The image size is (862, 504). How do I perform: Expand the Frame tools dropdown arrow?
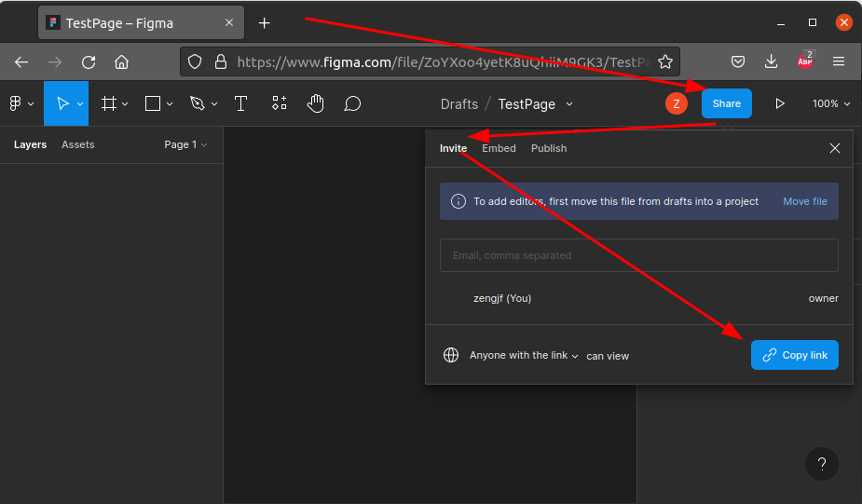[125, 104]
